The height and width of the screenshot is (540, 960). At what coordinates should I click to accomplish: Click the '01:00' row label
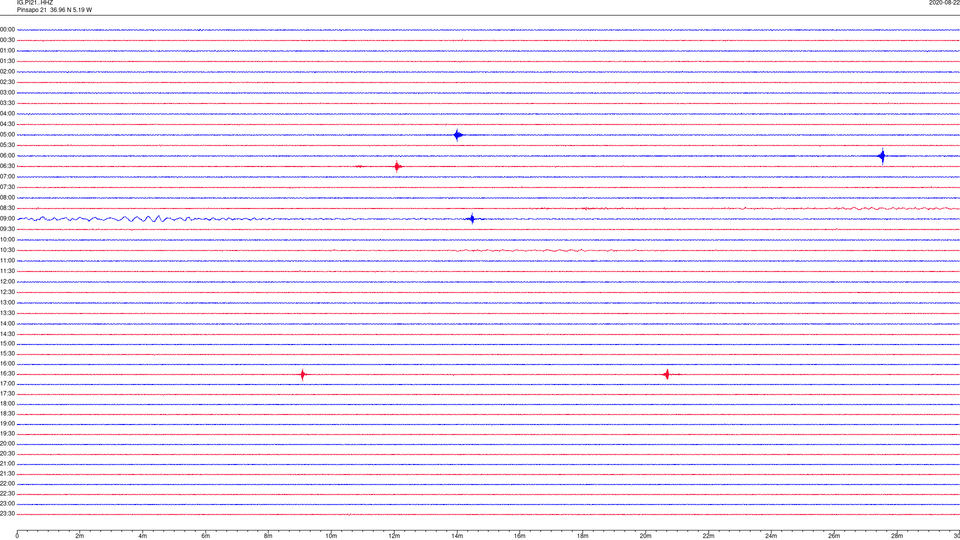click(7, 51)
